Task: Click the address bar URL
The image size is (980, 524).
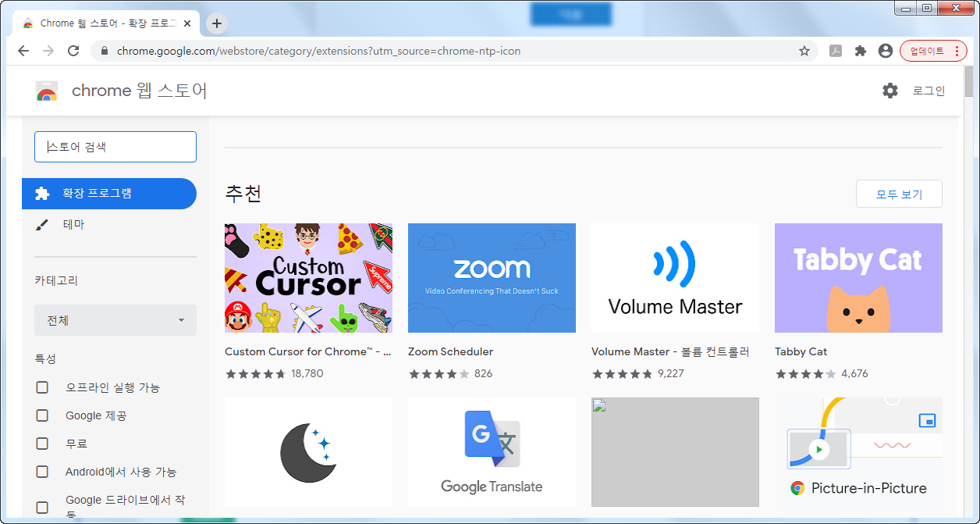Action: coord(318,51)
